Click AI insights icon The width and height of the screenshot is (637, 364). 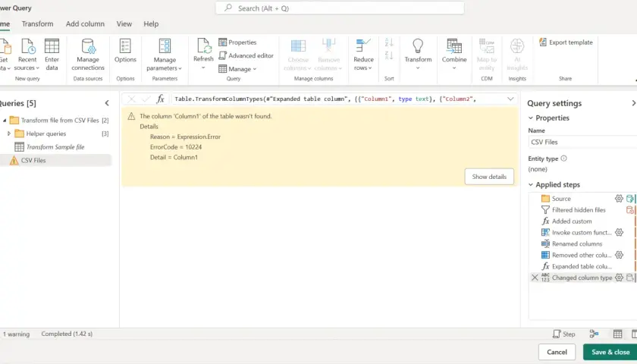[x=517, y=46]
